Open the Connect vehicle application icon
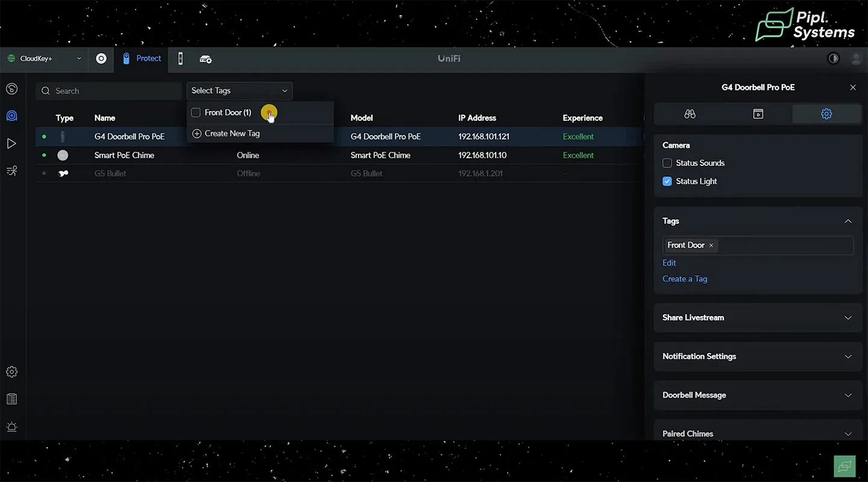868x482 pixels. [206, 59]
